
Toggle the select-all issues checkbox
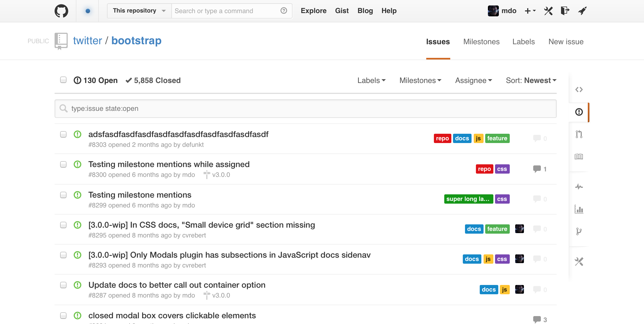[x=63, y=80]
